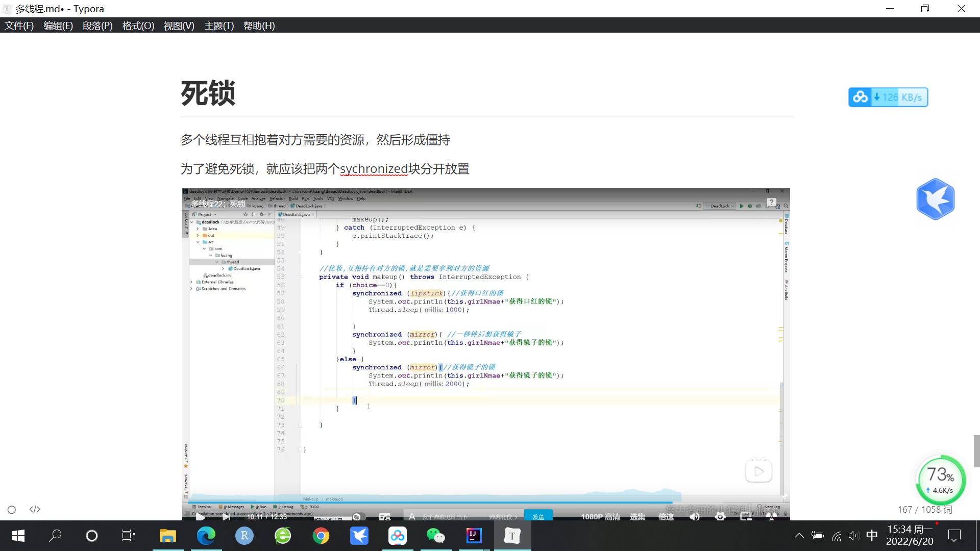Click the Baidu Netdisk download speed widget
The height and width of the screenshot is (551, 980).
[888, 97]
